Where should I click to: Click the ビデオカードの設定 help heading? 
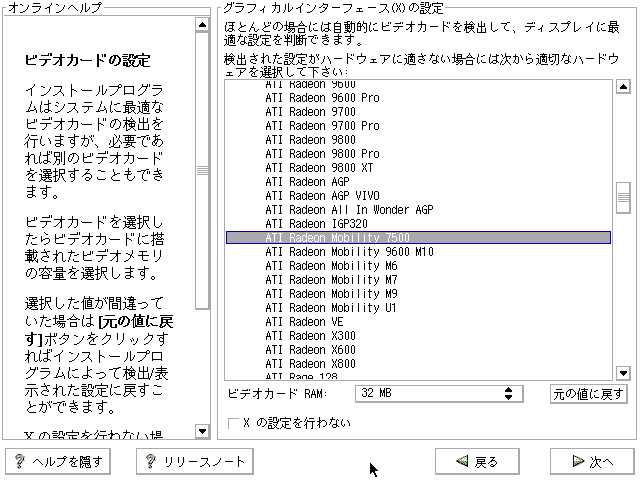point(88,60)
